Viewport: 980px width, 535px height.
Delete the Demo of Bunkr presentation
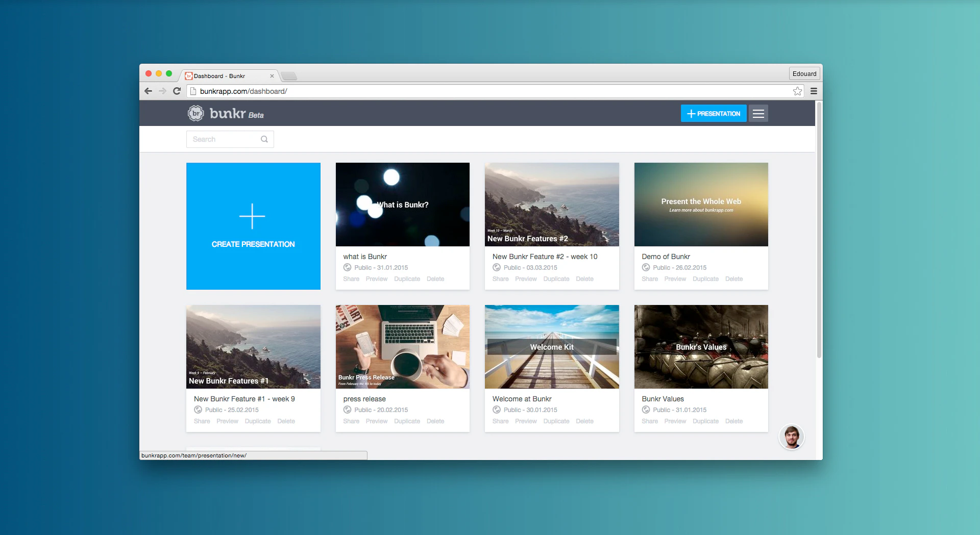[734, 279]
